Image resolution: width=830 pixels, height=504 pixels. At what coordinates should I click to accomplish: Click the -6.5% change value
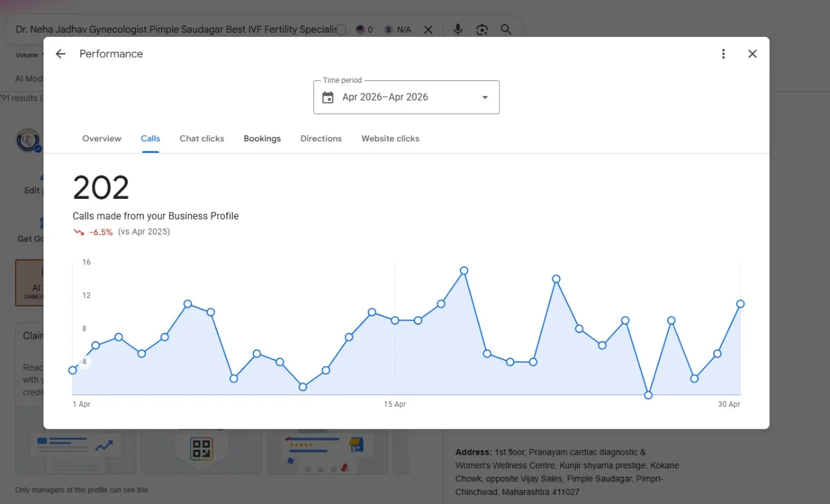click(x=101, y=232)
